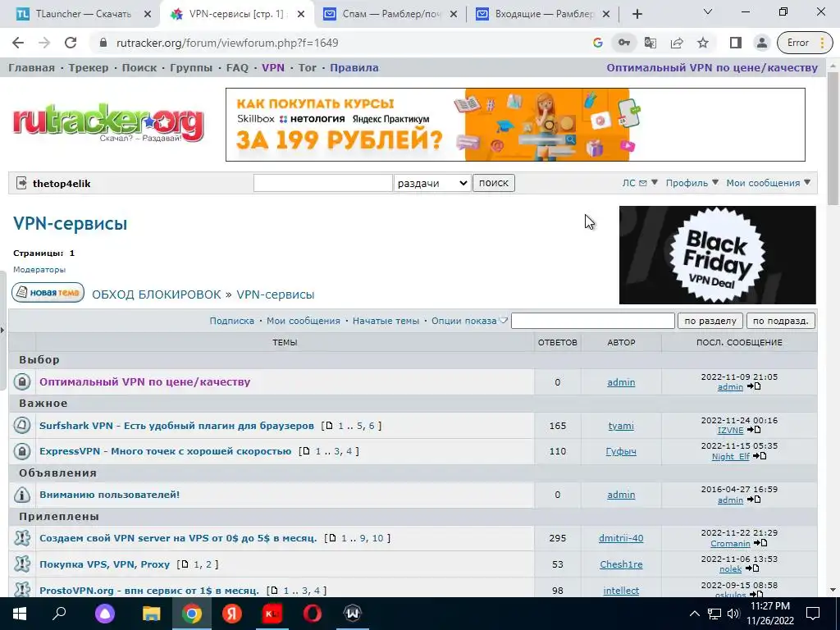Image resolution: width=840 pixels, height=630 pixels.
Task: Expand the ЛС messages dropdown
Action: click(640, 183)
